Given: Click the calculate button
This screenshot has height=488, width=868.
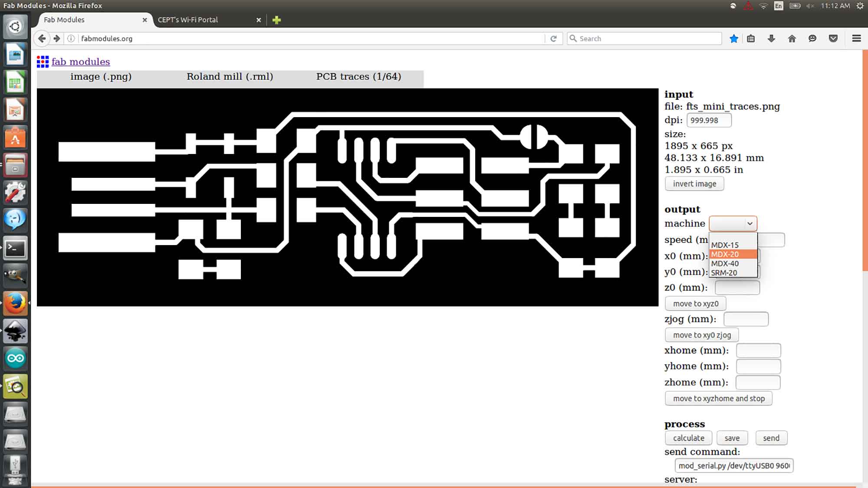Looking at the screenshot, I should [689, 438].
